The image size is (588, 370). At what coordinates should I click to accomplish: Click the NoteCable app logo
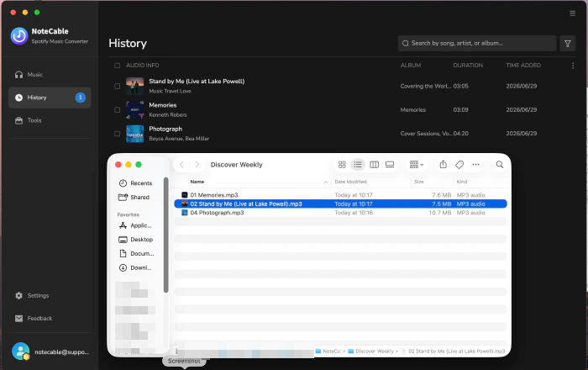[19, 36]
